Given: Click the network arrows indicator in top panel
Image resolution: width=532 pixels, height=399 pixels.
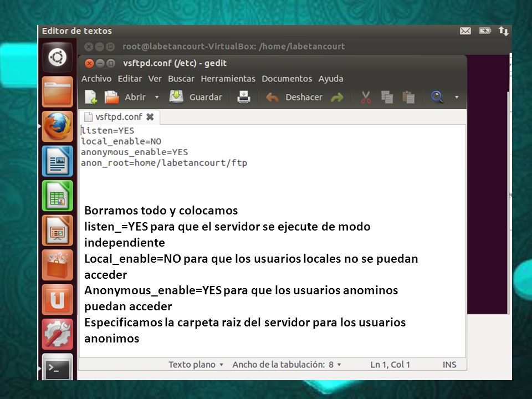Looking at the screenshot, I should coord(504,31).
